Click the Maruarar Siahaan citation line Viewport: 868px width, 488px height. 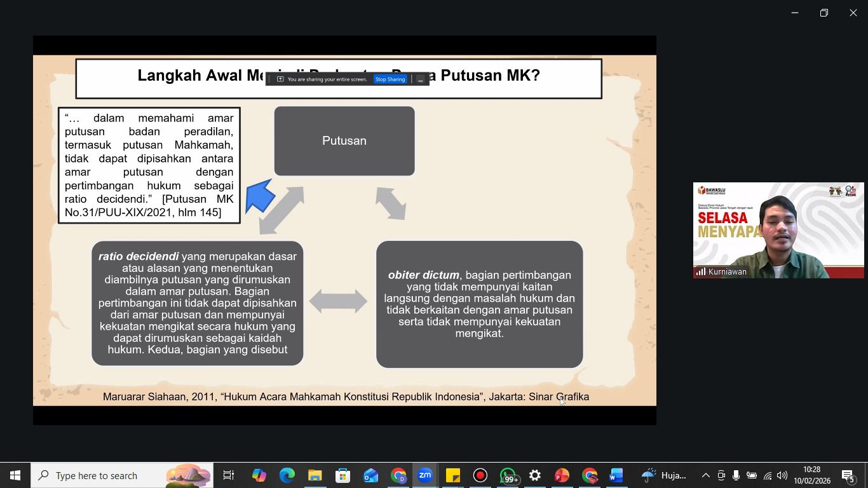346,396
